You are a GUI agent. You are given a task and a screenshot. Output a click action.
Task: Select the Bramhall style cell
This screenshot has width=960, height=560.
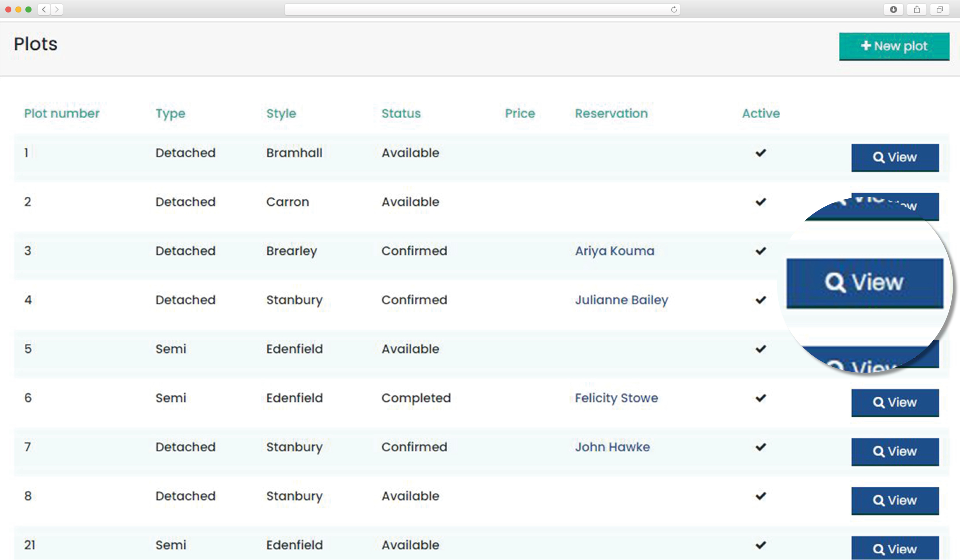click(294, 153)
